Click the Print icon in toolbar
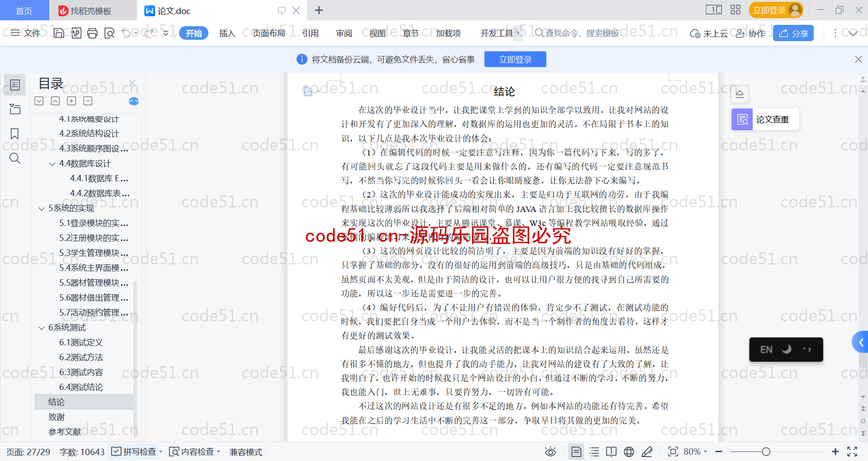This screenshot has height=461, width=868. 92,33
